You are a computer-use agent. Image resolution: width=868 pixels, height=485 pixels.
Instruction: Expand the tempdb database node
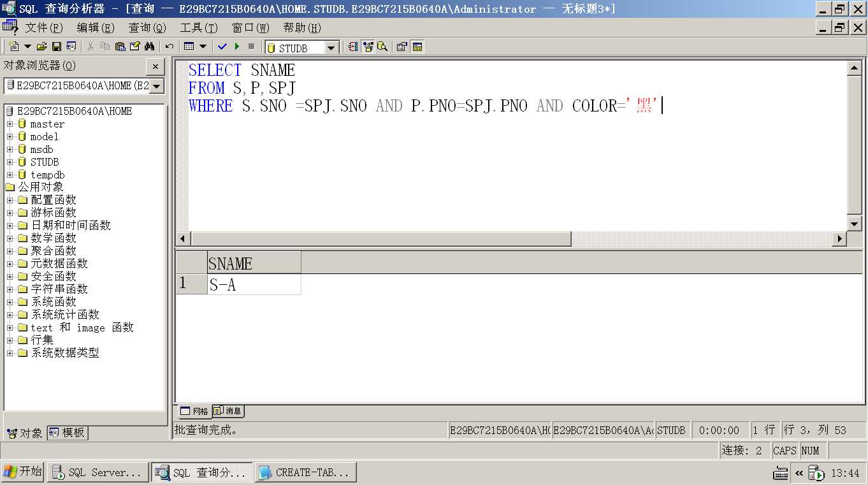point(10,175)
